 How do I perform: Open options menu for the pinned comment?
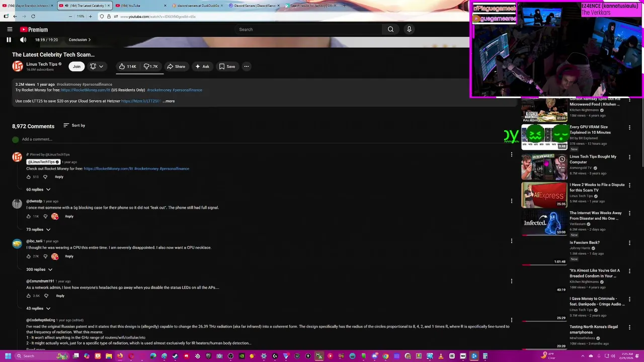(512, 154)
